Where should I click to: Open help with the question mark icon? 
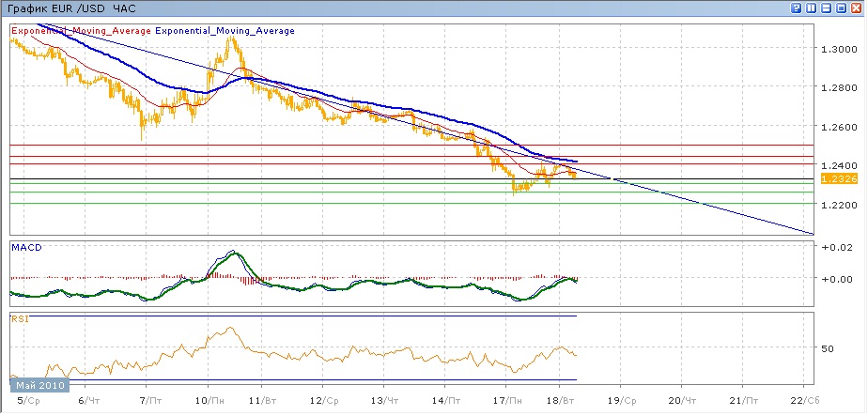(796, 8)
